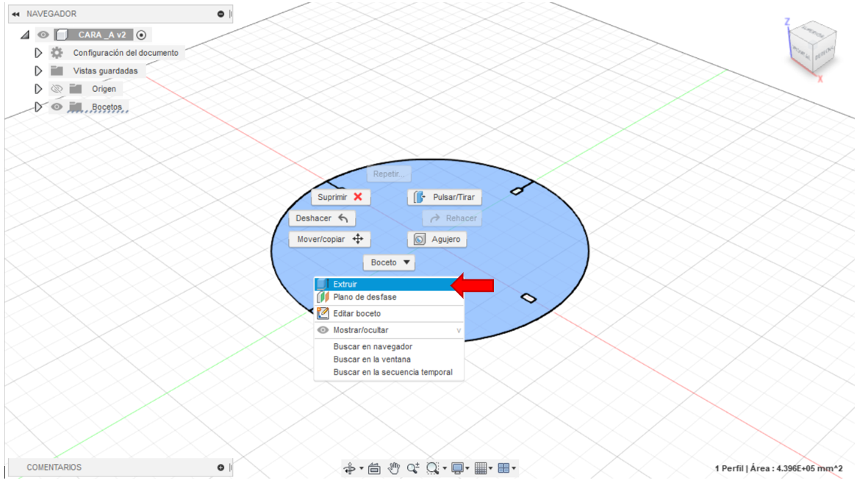Collapse the Navegador panel with double-arrow icon
This screenshot has height=494, width=868.
coord(15,14)
